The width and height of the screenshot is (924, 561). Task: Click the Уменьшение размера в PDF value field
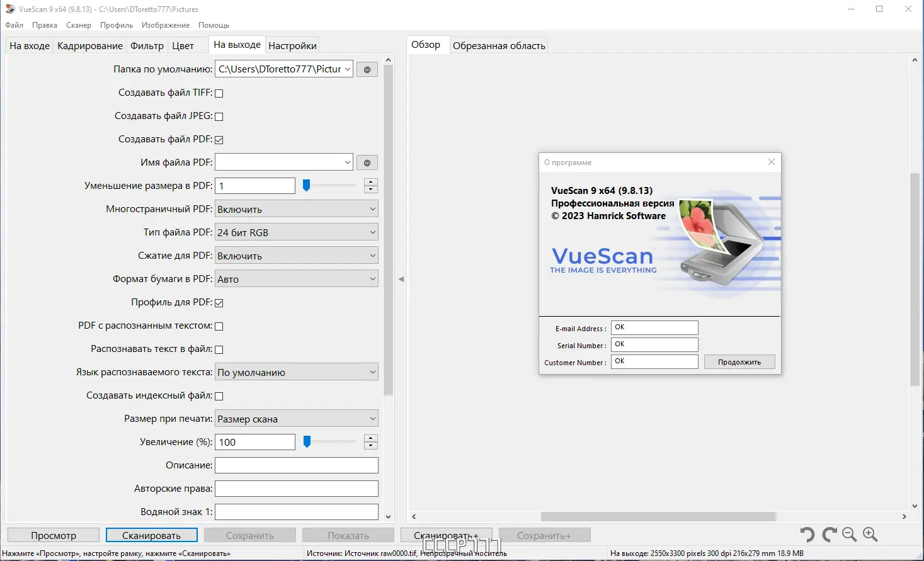tap(255, 186)
